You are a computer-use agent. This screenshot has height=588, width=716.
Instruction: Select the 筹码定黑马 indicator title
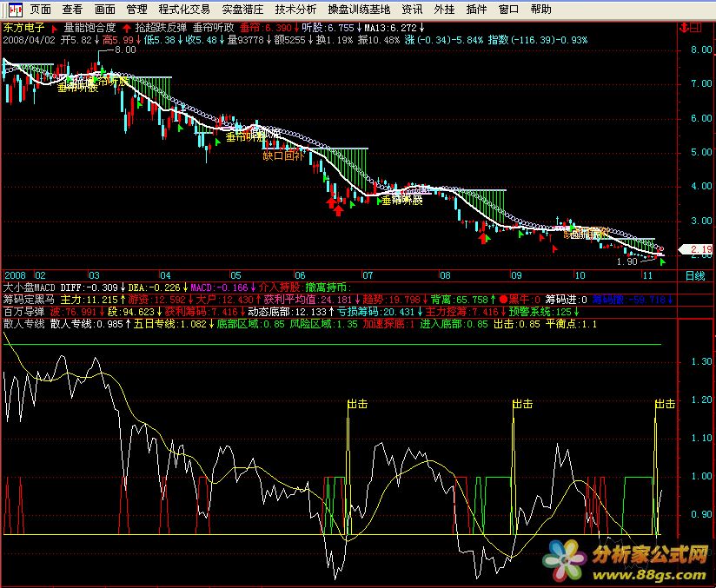pos(29,298)
